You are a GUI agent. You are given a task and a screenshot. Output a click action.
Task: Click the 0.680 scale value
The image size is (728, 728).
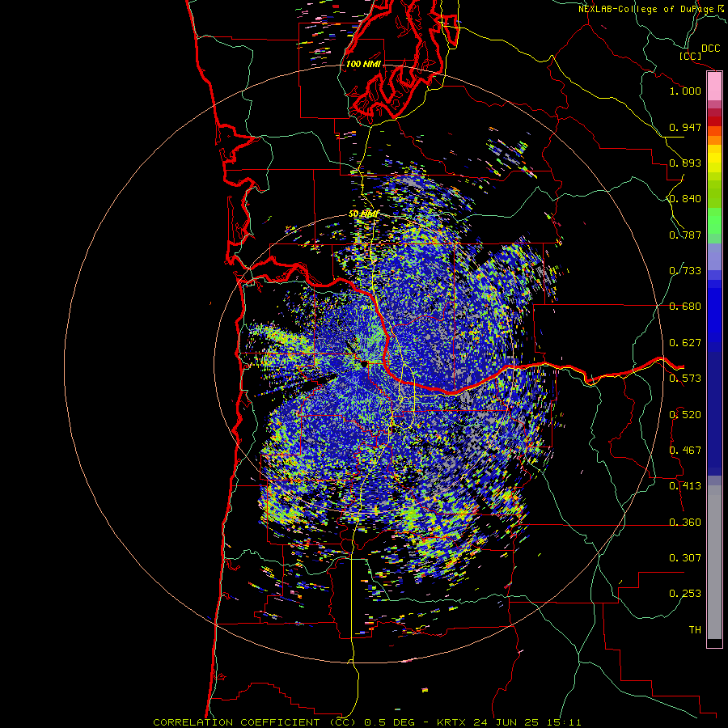(x=685, y=307)
